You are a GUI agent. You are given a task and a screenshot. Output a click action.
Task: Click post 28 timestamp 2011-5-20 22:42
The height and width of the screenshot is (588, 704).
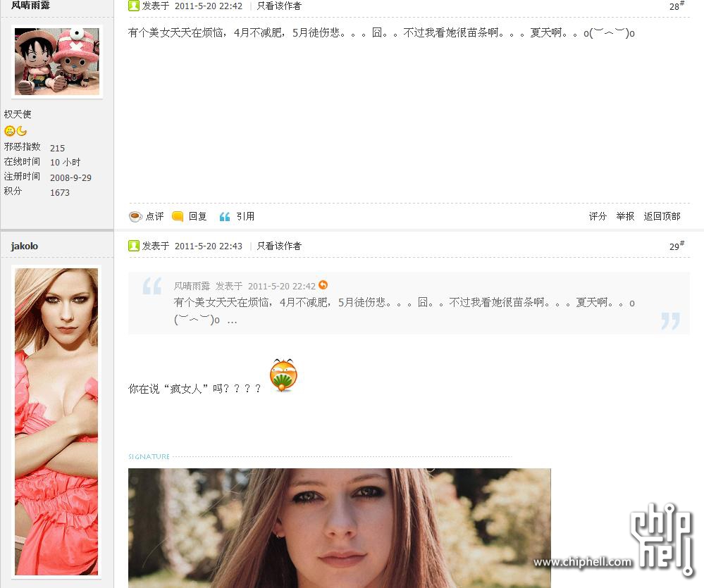(209, 6)
